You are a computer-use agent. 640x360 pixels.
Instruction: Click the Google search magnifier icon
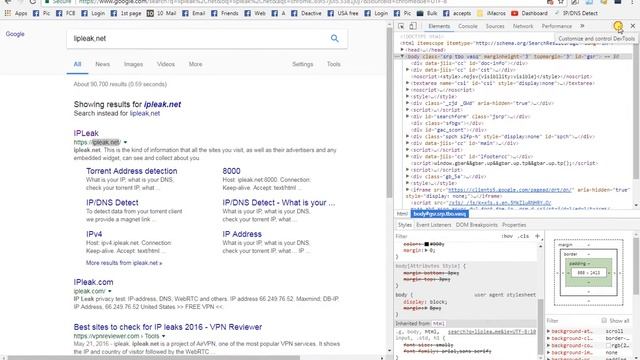[335, 38]
